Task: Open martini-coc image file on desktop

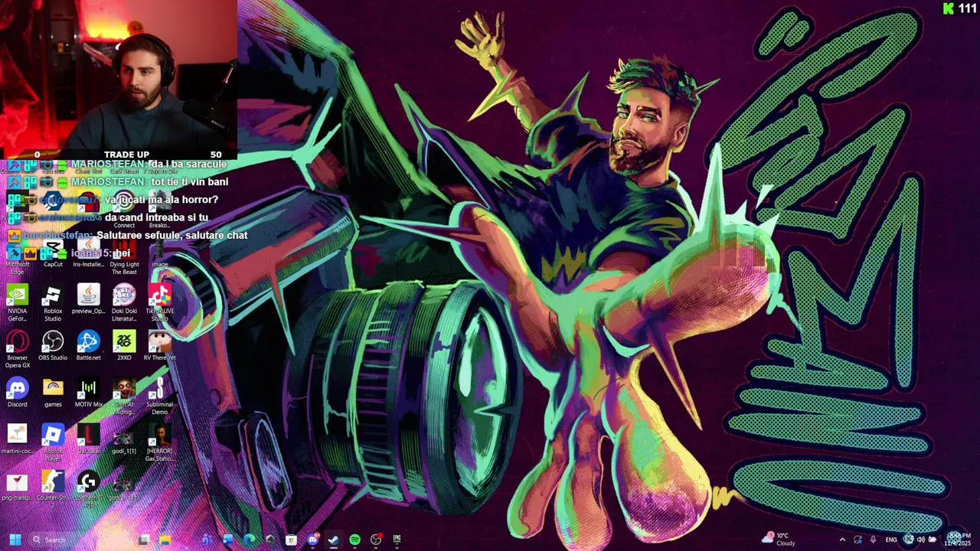Action: (x=17, y=439)
